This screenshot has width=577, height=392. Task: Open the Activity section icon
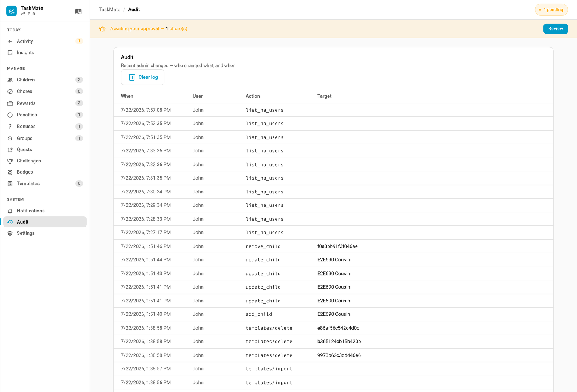(10, 41)
